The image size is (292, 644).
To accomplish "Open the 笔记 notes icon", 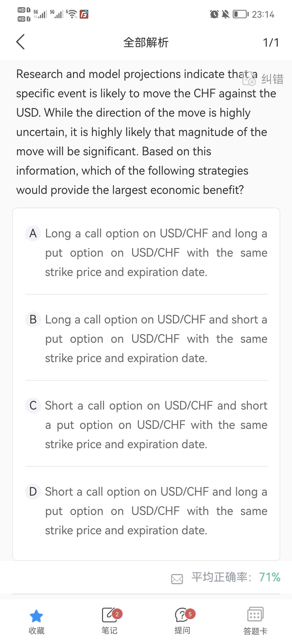I will (x=109, y=615).
